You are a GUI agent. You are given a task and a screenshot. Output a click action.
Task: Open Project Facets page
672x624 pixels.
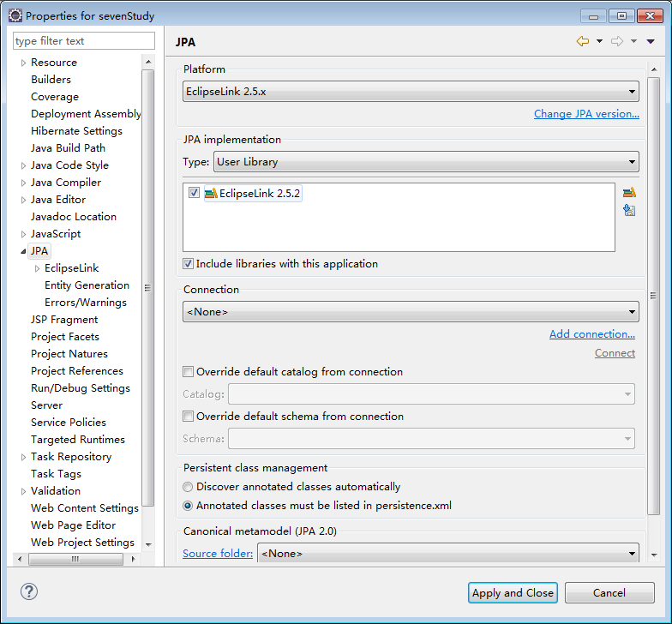coord(65,336)
